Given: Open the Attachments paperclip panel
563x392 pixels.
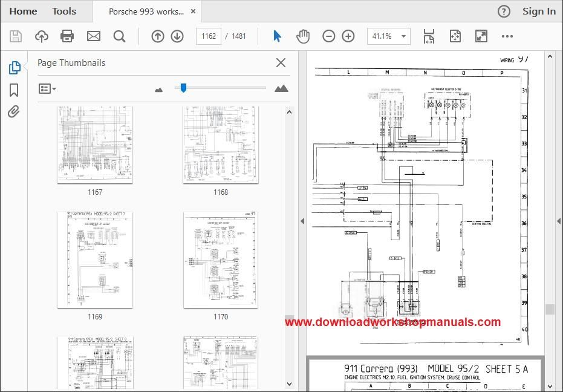Looking at the screenshot, I should point(14,112).
